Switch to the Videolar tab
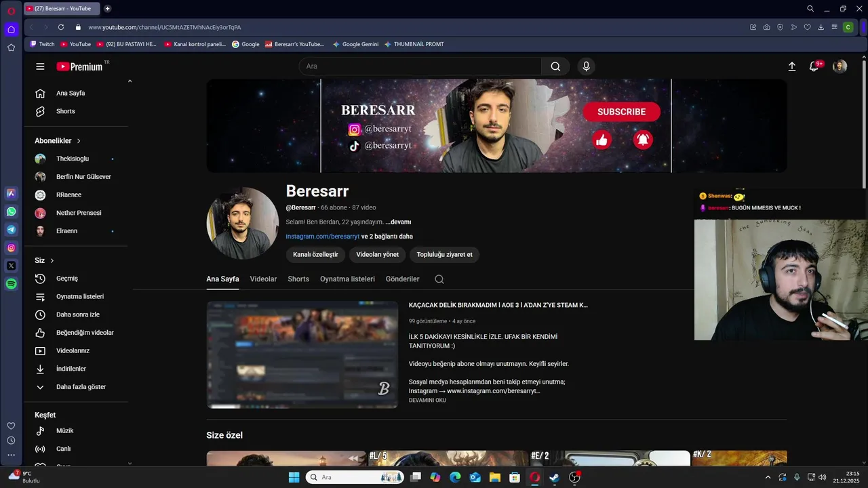 263,279
